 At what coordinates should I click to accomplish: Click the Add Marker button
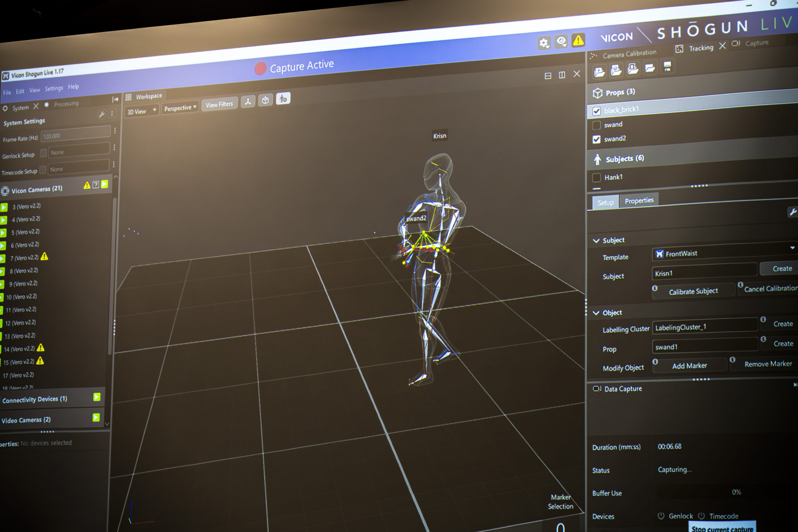tap(690, 366)
